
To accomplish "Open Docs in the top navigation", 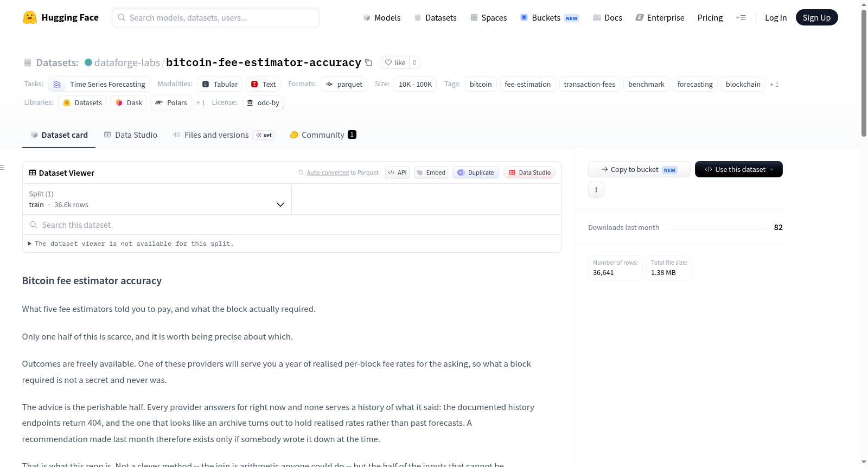I will point(608,17).
